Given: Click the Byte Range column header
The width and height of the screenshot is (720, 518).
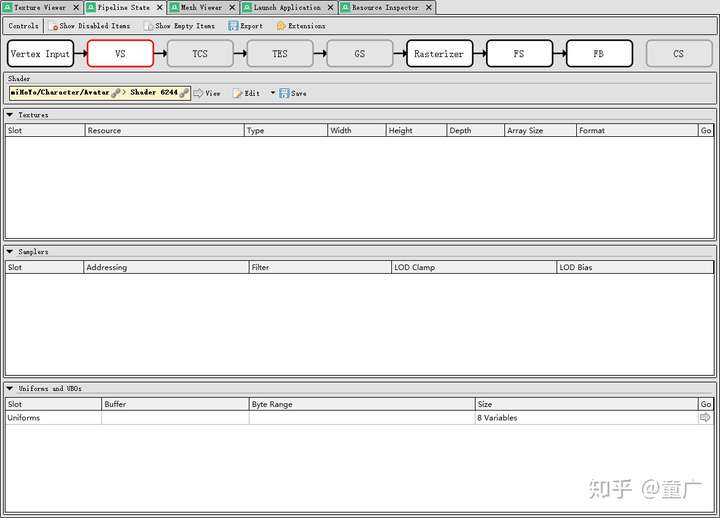Looking at the screenshot, I should point(362,404).
